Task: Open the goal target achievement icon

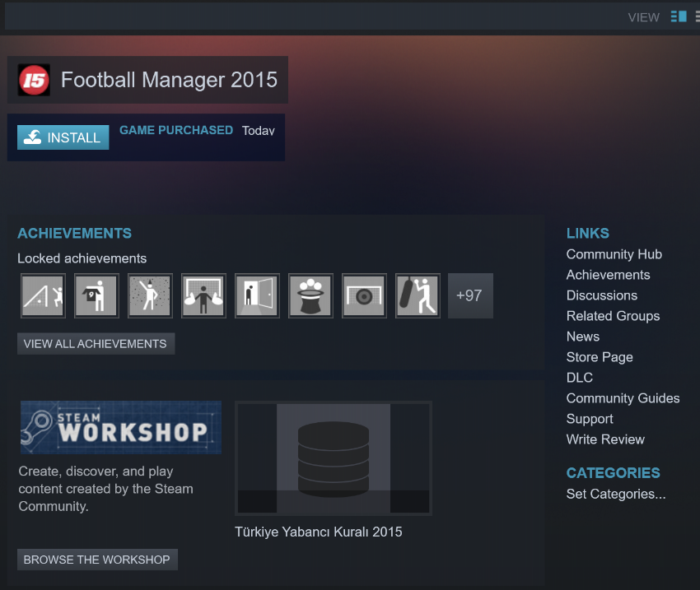Action: click(364, 295)
